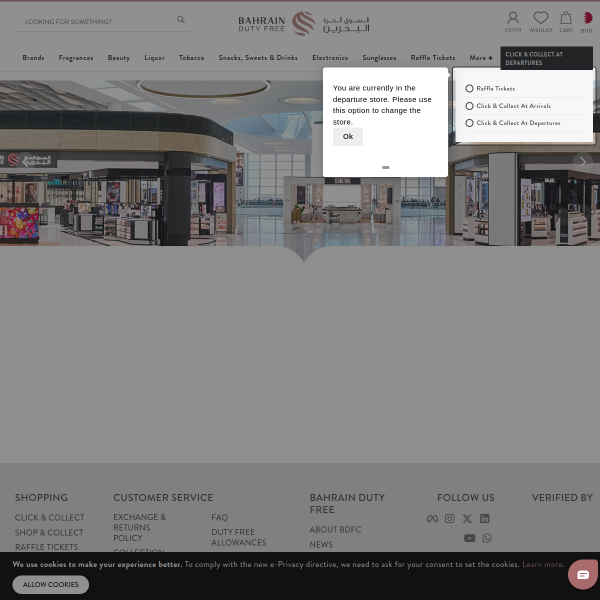Open the Meta social icon
Image resolution: width=600 pixels, height=600 pixels.
point(432,519)
